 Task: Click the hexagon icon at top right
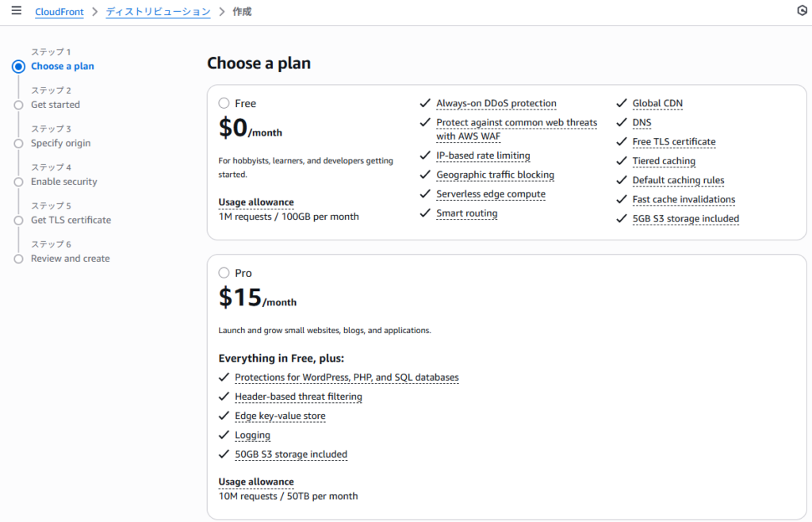point(801,10)
